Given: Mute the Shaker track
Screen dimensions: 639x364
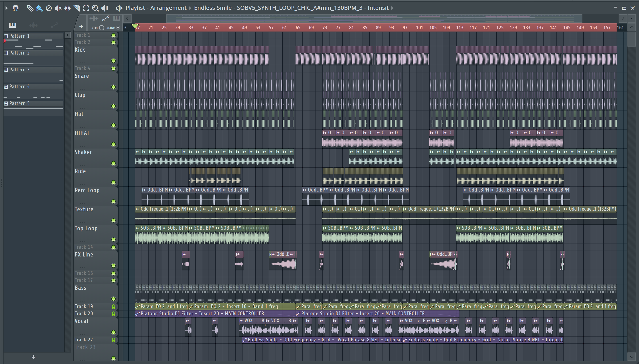Looking at the screenshot, I should pyautogui.click(x=113, y=163).
